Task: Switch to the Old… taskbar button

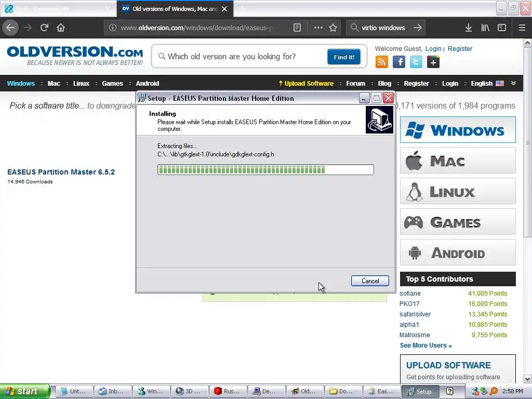Action: point(305,392)
